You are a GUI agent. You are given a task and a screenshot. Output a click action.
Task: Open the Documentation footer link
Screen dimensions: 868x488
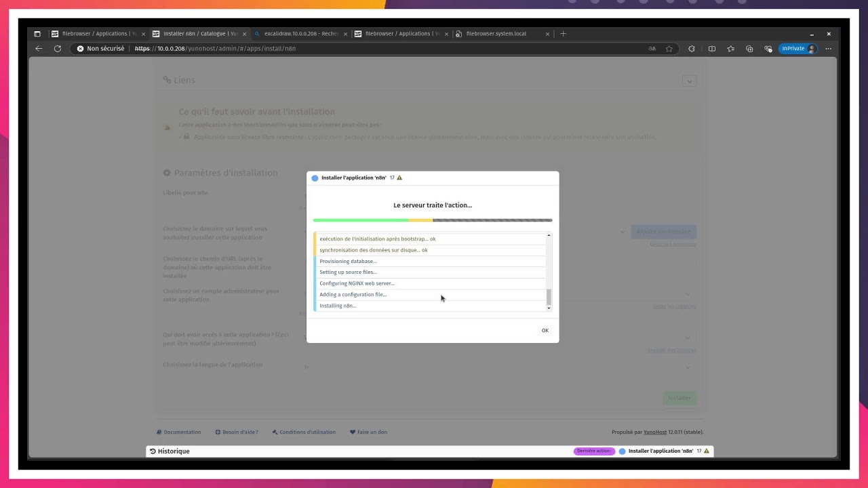pyautogui.click(x=179, y=432)
